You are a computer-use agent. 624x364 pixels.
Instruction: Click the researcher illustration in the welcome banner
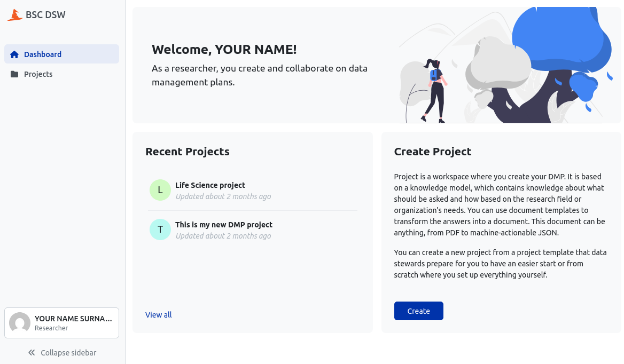coord(435,91)
